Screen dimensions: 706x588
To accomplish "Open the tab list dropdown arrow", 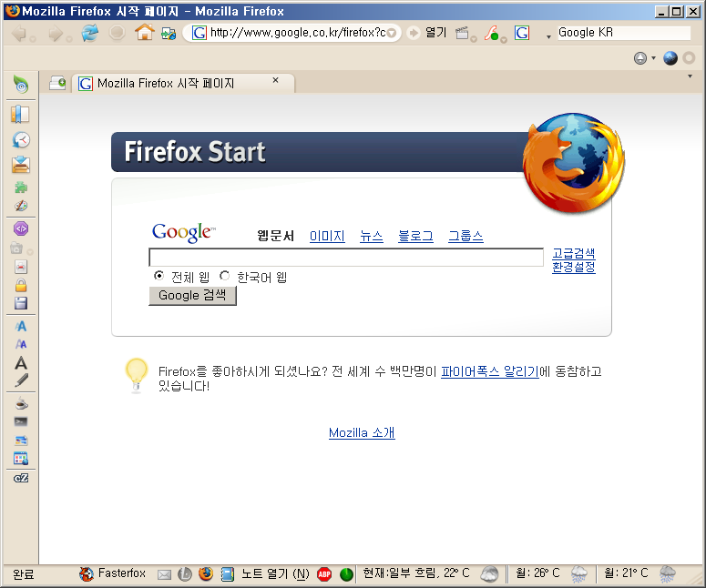I will click(x=690, y=76).
